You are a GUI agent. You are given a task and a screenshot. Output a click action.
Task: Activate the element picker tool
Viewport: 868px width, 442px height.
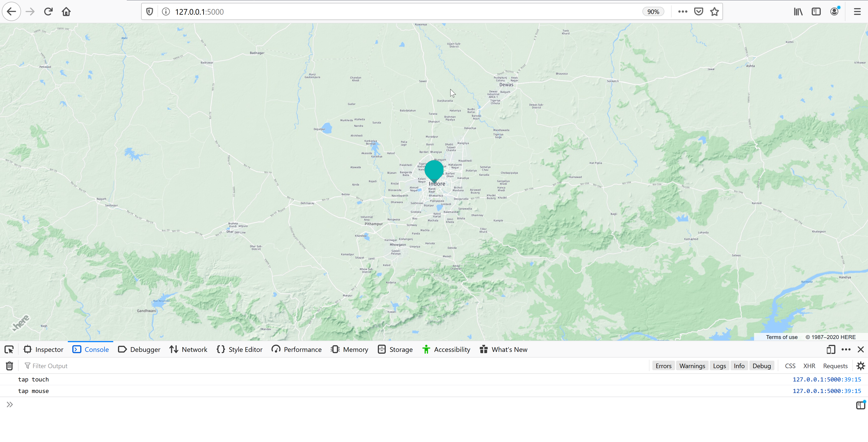tap(9, 349)
